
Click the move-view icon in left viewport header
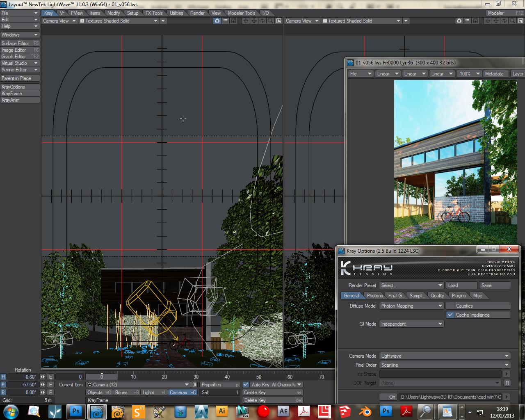pos(254,21)
